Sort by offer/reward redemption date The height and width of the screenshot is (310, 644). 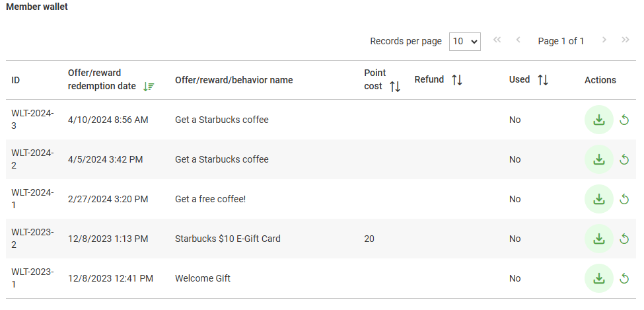point(149,87)
